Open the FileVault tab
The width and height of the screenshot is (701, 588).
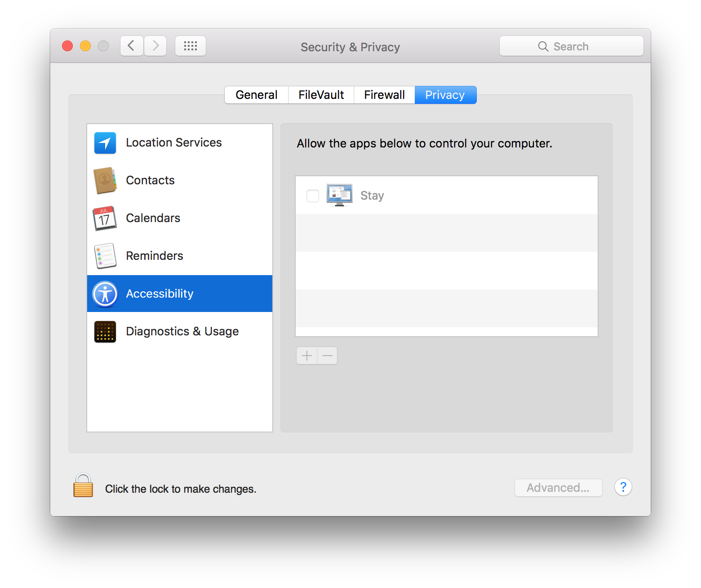321,95
